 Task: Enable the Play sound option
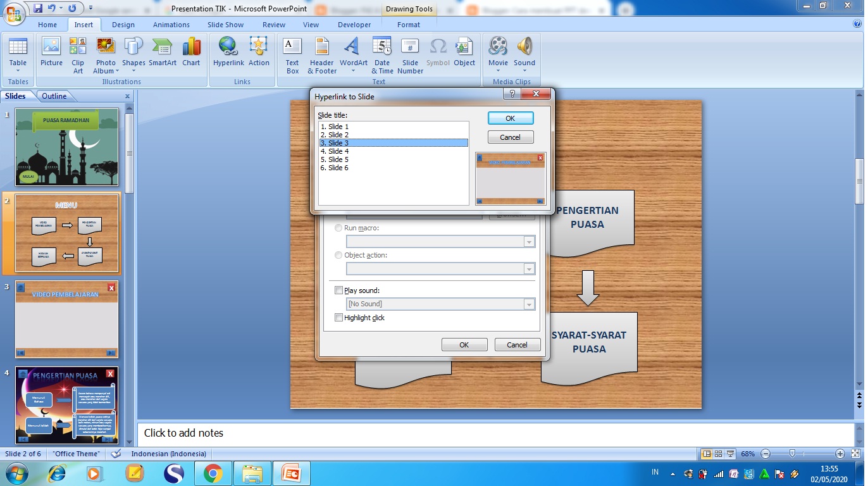coord(338,290)
